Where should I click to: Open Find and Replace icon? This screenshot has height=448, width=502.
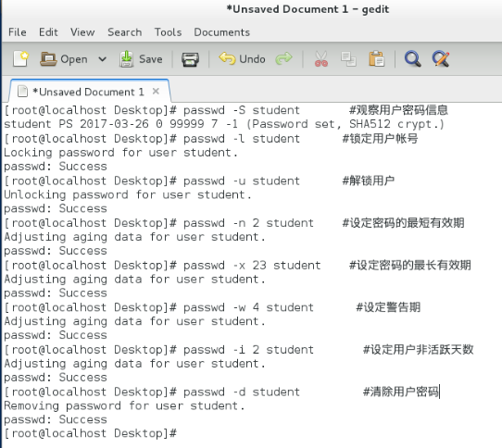coord(441,59)
